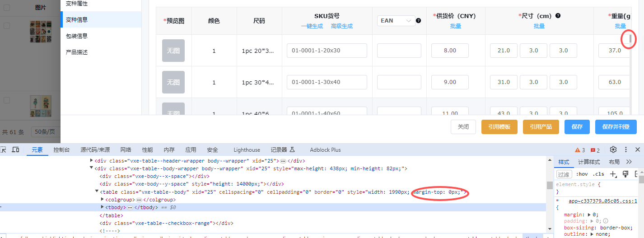The image size is (644, 238).
Task: Open DevTools settings gear
Action: pyautogui.click(x=613, y=150)
